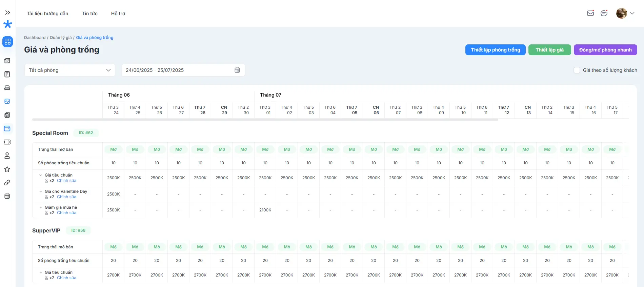Image resolution: width=644 pixels, height=287 pixels.
Task: Go to 'Hỗ trợ' in top menu
Action: tap(118, 14)
